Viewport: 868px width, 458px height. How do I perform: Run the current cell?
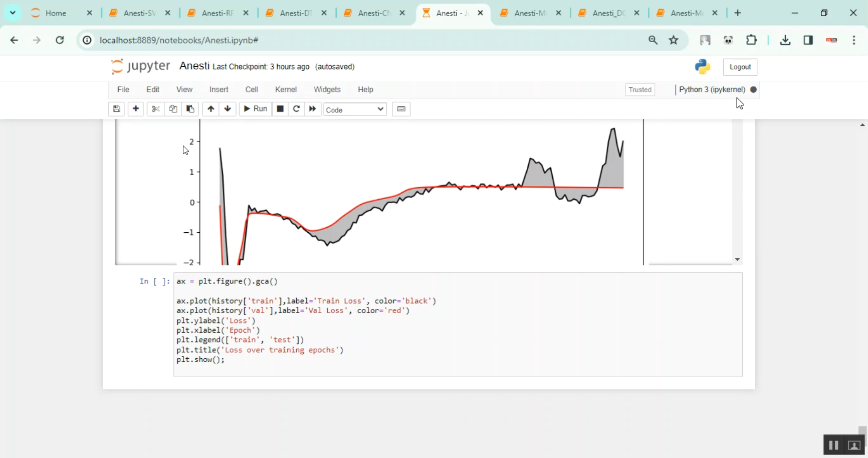pyautogui.click(x=255, y=109)
